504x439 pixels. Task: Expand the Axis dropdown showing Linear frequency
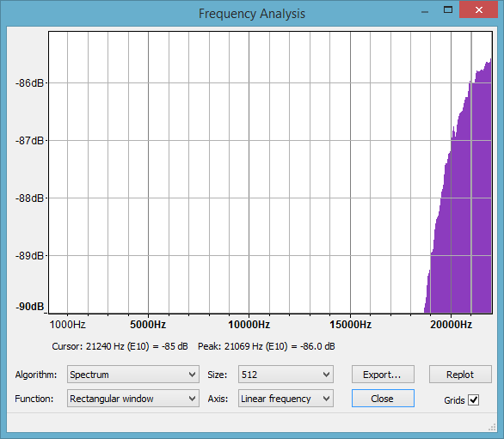pos(286,399)
